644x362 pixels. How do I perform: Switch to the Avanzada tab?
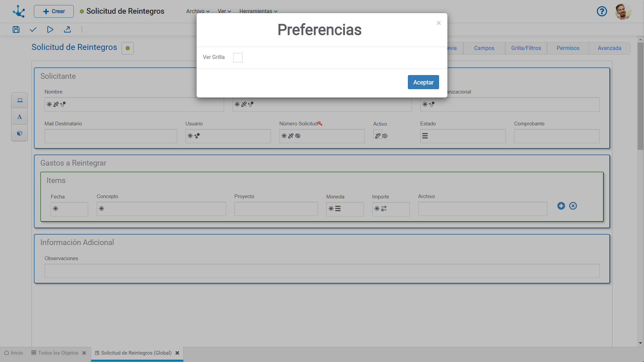pyautogui.click(x=609, y=48)
